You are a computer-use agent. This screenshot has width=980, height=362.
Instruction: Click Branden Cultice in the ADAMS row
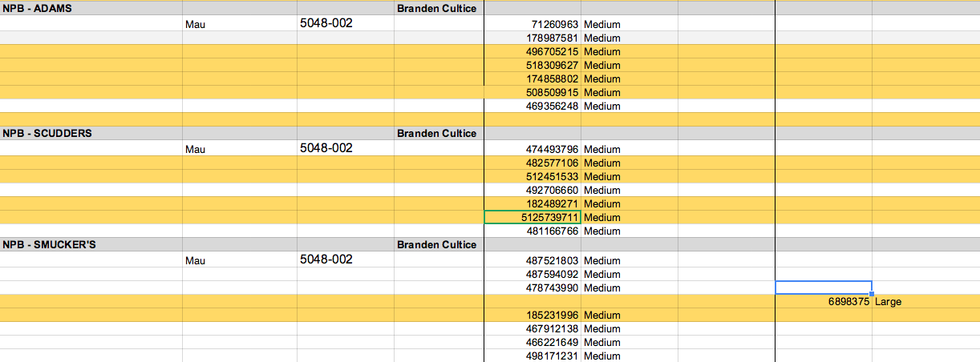(x=437, y=8)
